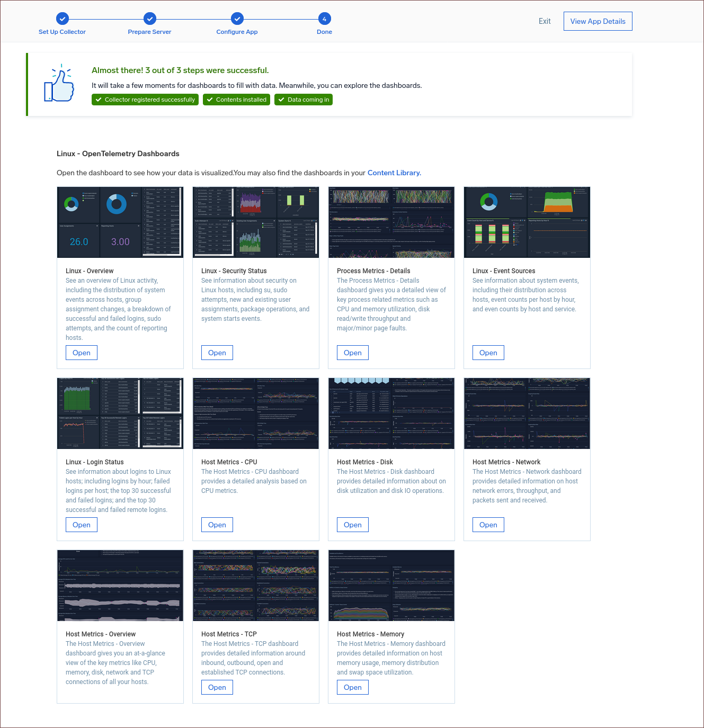Open the Linux - Overview dashboard
This screenshot has height=728, width=704.
point(82,353)
